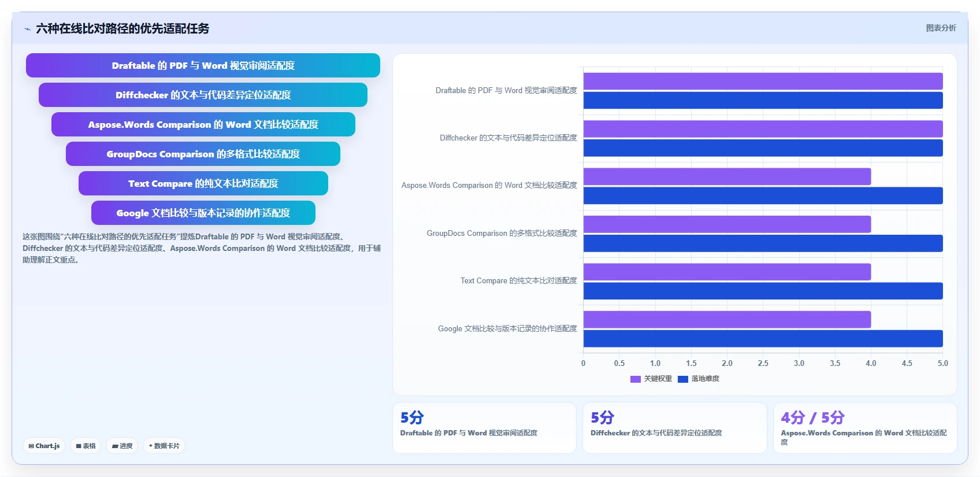Click the title 六种在线比对路径的优先适配任务
This screenshot has height=477, width=980.
point(122,28)
